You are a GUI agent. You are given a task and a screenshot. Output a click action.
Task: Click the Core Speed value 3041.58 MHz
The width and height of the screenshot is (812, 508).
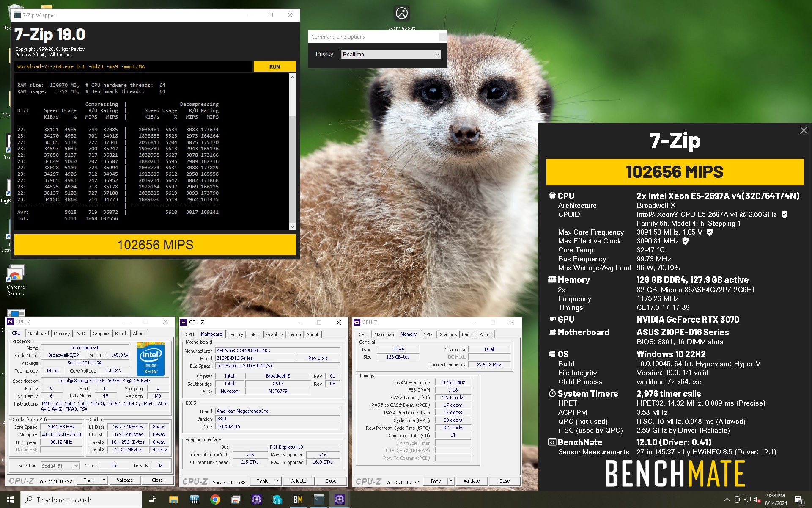click(x=61, y=427)
